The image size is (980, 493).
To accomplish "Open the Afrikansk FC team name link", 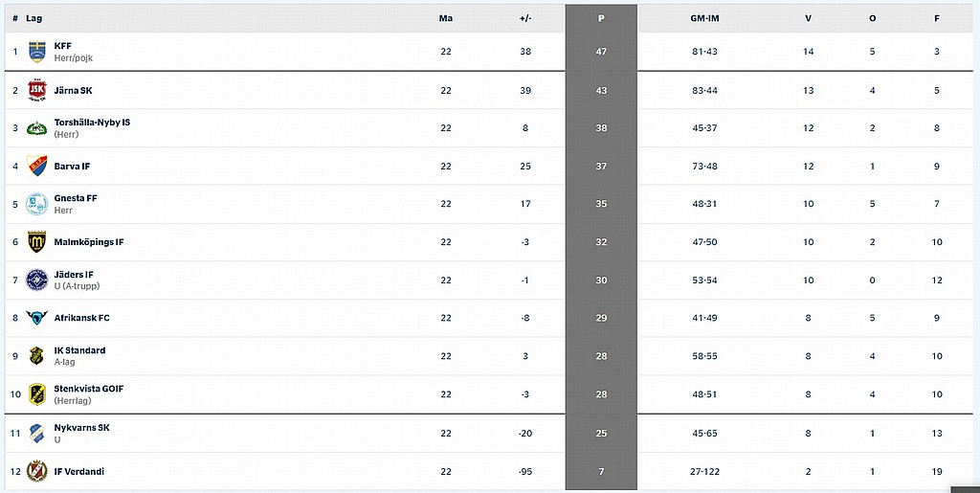I will coord(82,318).
